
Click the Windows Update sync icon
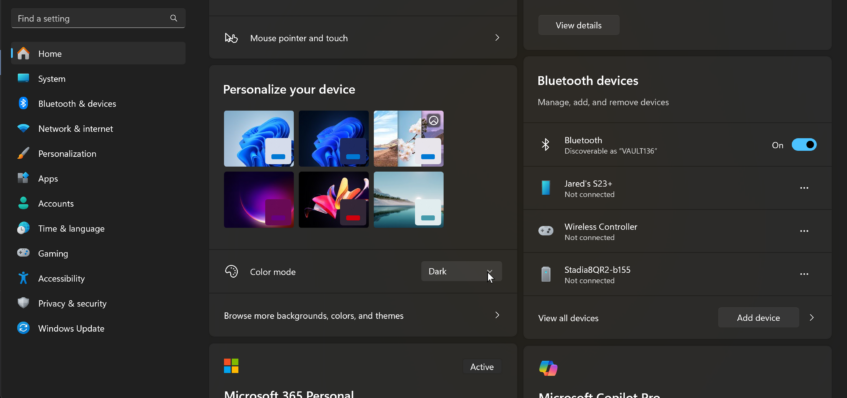tap(23, 328)
